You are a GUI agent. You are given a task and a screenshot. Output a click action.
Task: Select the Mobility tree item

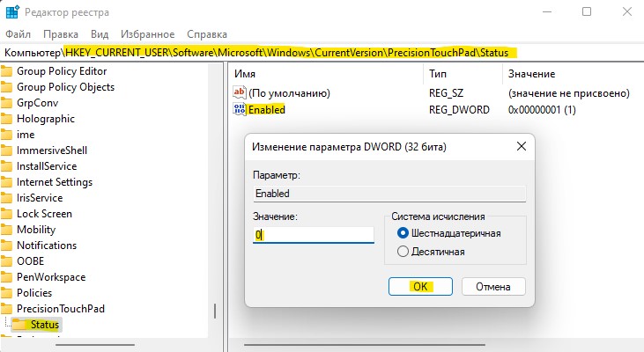pos(36,230)
